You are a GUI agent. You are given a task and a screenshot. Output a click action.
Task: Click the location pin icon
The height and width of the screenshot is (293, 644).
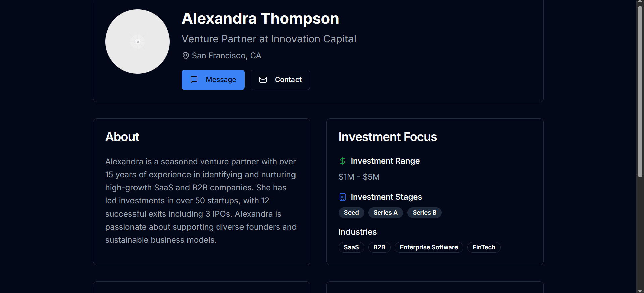185,56
